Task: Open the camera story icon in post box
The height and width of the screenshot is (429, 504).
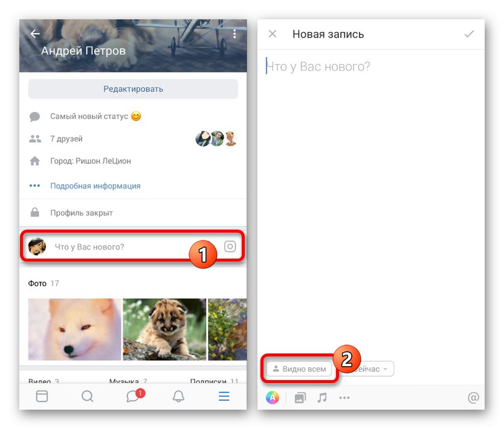Action: 230,247
